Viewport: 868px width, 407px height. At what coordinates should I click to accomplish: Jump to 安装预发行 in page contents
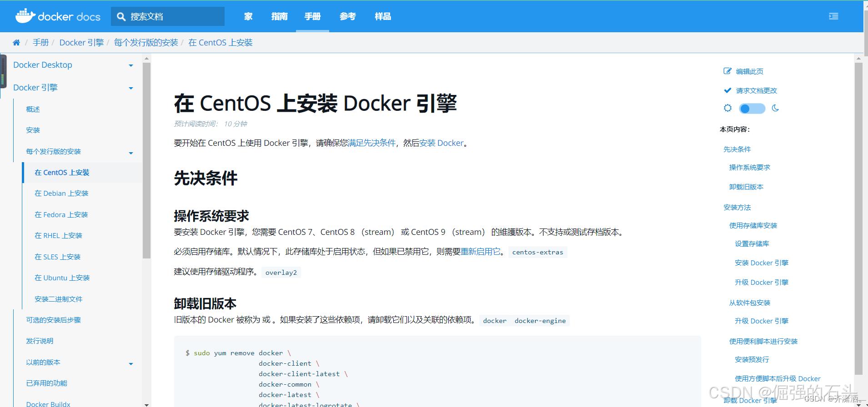pos(752,360)
